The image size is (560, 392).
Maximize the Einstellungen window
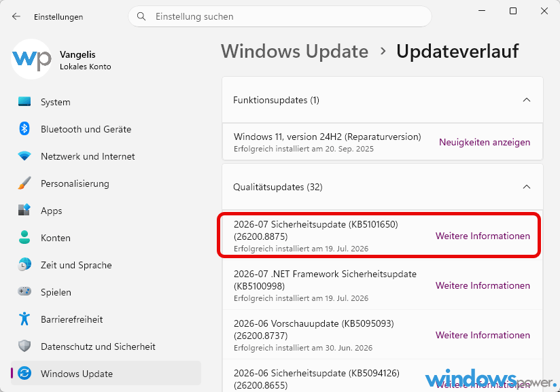(513, 11)
